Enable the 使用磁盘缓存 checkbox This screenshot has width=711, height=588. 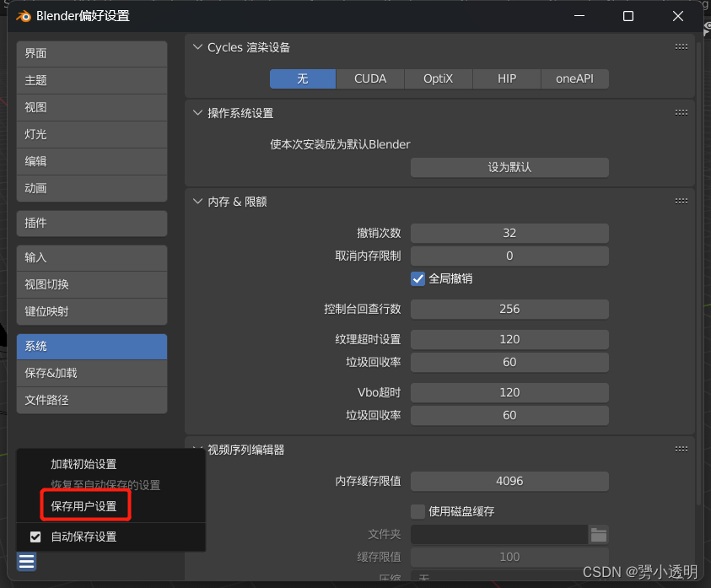(x=417, y=511)
